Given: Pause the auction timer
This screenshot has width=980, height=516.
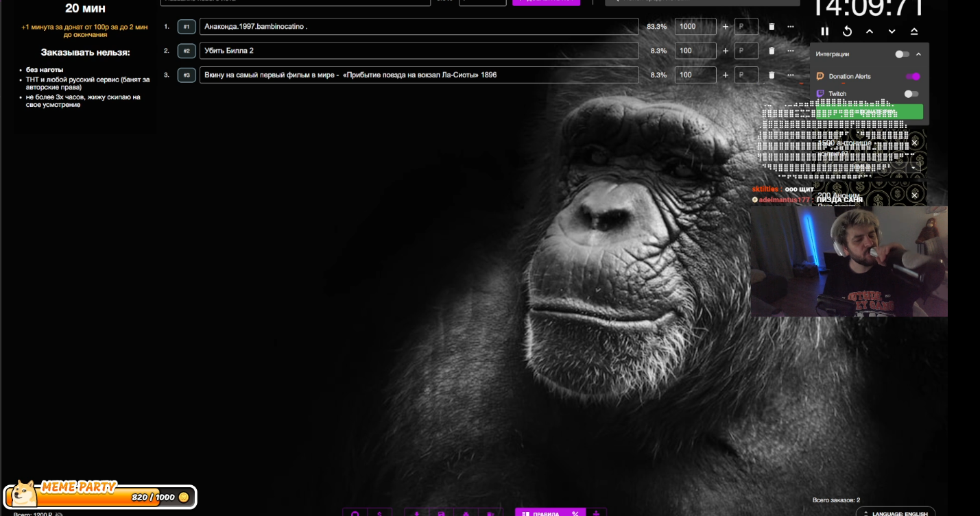Looking at the screenshot, I should coord(825,32).
